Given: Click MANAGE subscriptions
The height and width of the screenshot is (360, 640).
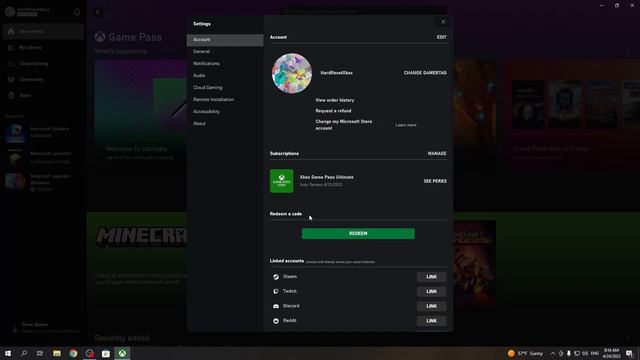Looking at the screenshot, I should point(437,153).
